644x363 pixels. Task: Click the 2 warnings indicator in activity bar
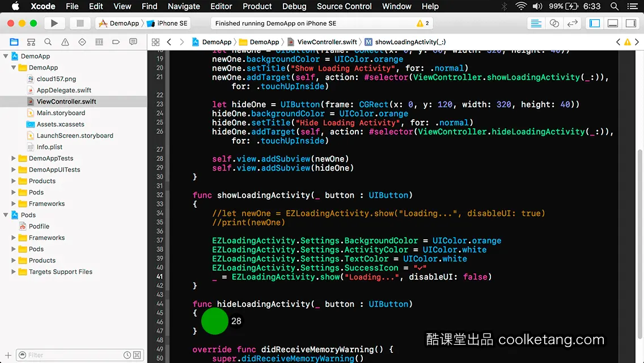click(x=423, y=23)
